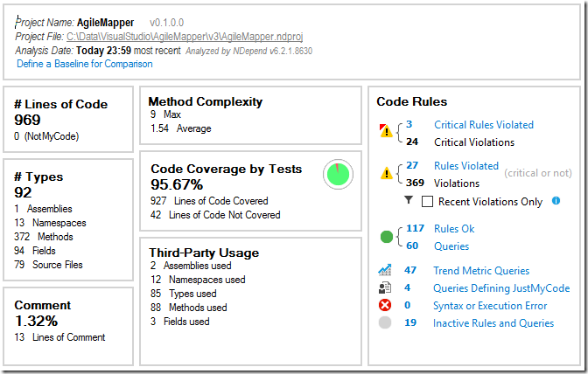The width and height of the screenshot is (588, 374).
Task: Click the Trend Metric chart icon
Action: click(385, 270)
